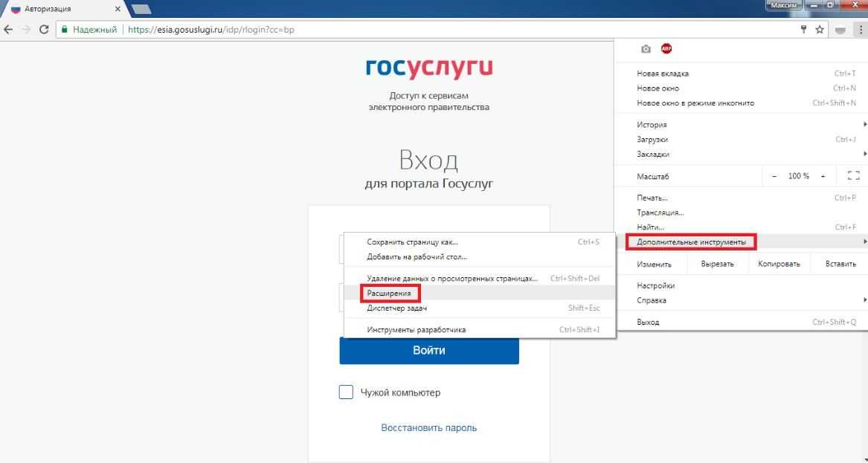Click the Восстановить пароль link
868x463 pixels.
pyautogui.click(x=428, y=428)
